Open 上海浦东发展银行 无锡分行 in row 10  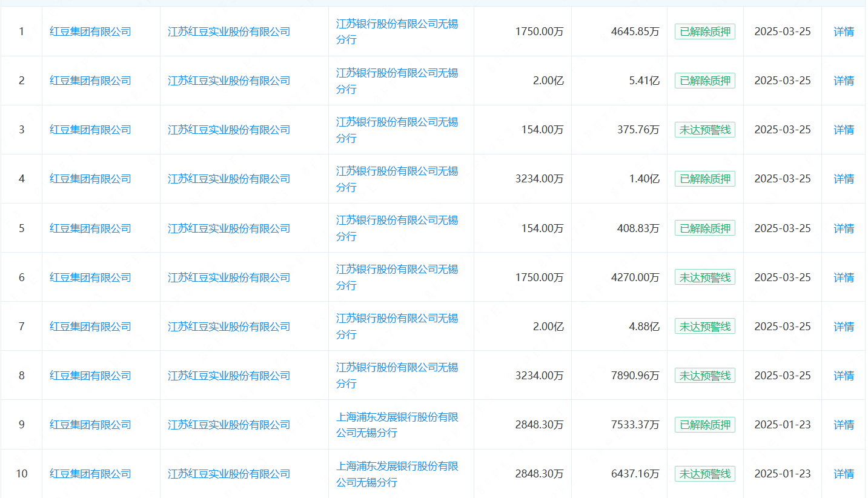coord(397,474)
